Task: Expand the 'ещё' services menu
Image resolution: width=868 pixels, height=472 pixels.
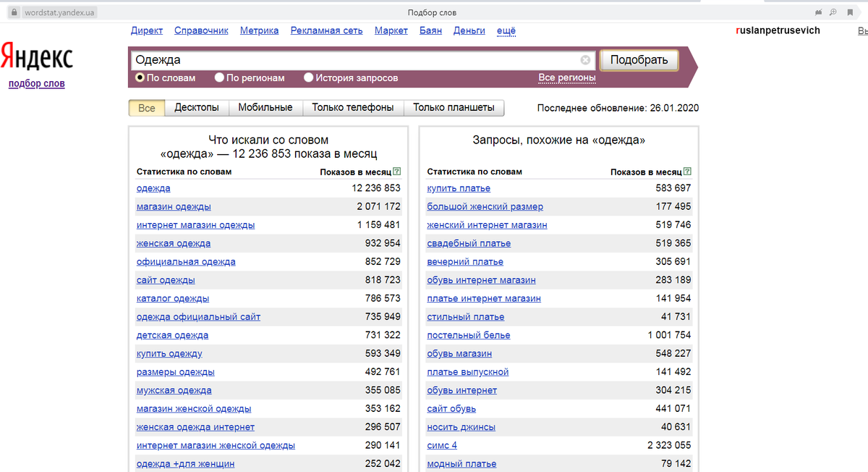Action: click(506, 30)
